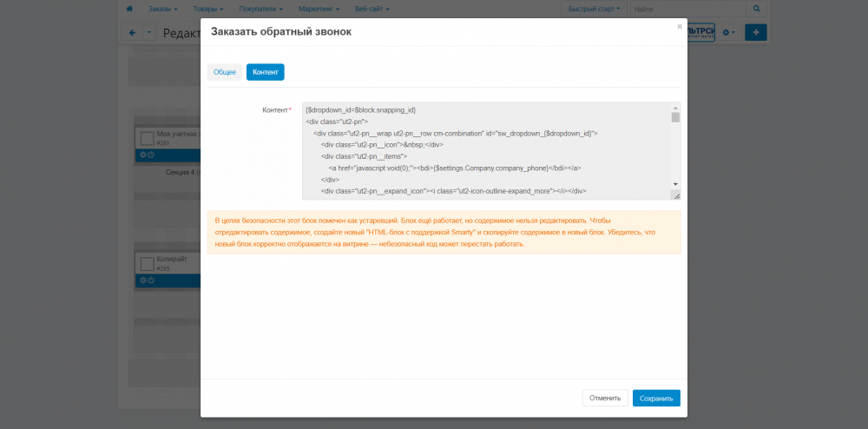Expand the Заказы menu
The image size is (868, 429).
coord(162,9)
